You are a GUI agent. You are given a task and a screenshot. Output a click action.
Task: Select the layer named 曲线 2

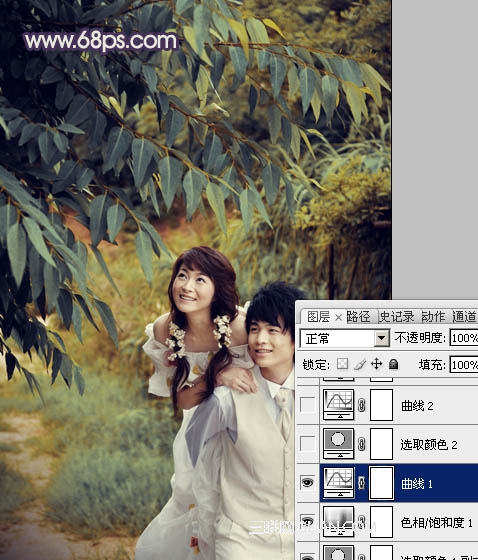417,406
